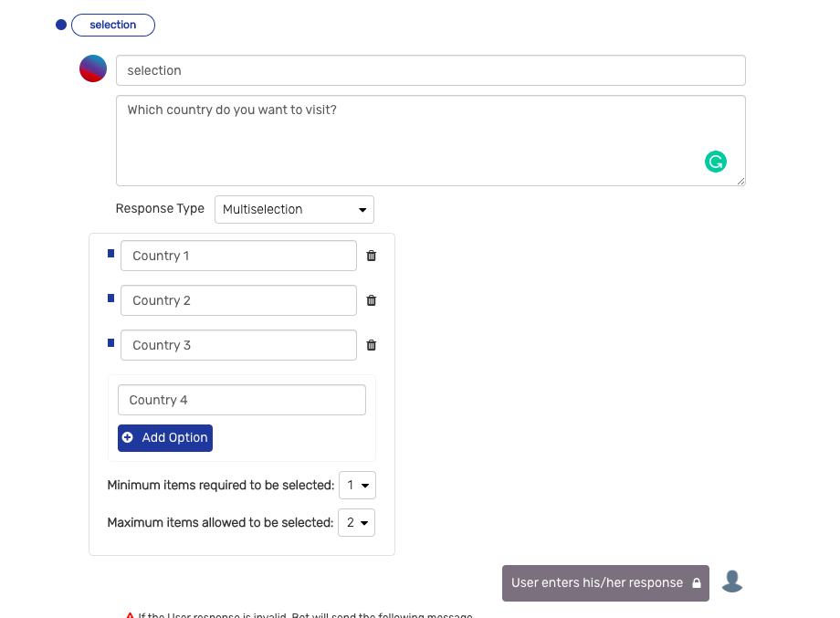Screen dimensions: 840x618
Task: Click the blue square handle beside Country 3
Action: coord(111,342)
